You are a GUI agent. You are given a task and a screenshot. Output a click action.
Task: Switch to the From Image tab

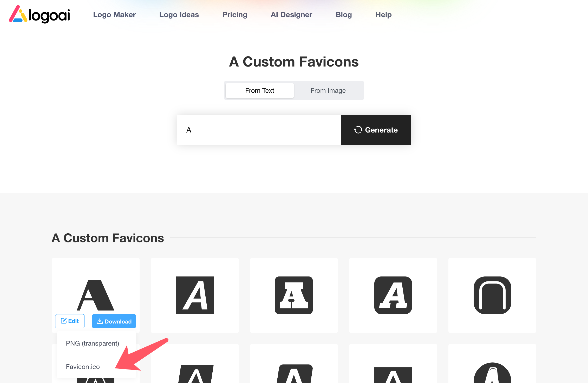(x=328, y=90)
